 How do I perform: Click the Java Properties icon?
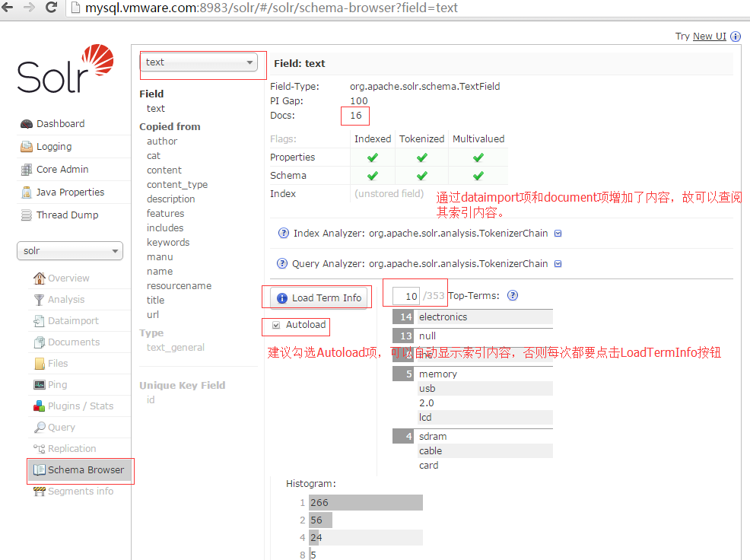(x=27, y=192)
